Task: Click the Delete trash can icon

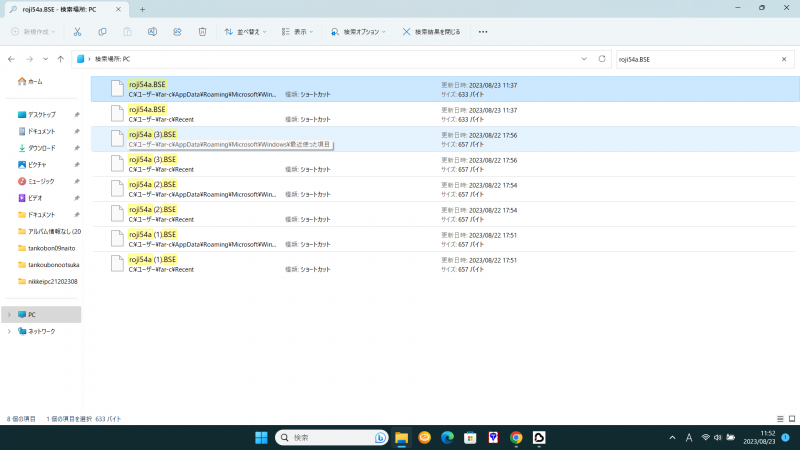Action: (x=202, y=31)
